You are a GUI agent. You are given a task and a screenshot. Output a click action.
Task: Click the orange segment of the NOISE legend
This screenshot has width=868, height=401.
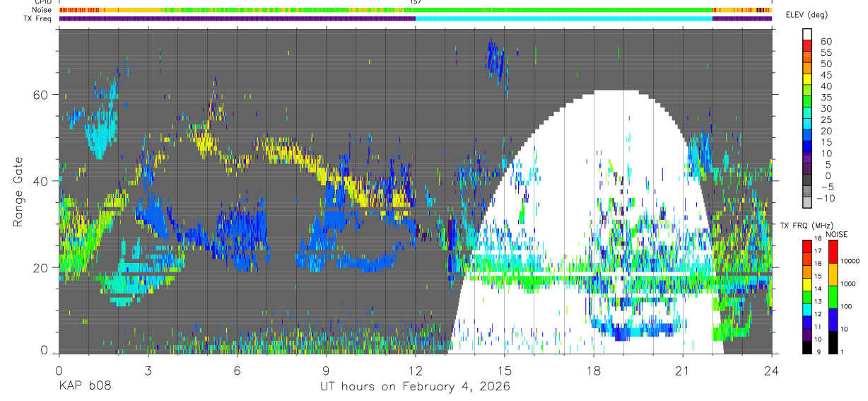833,274
